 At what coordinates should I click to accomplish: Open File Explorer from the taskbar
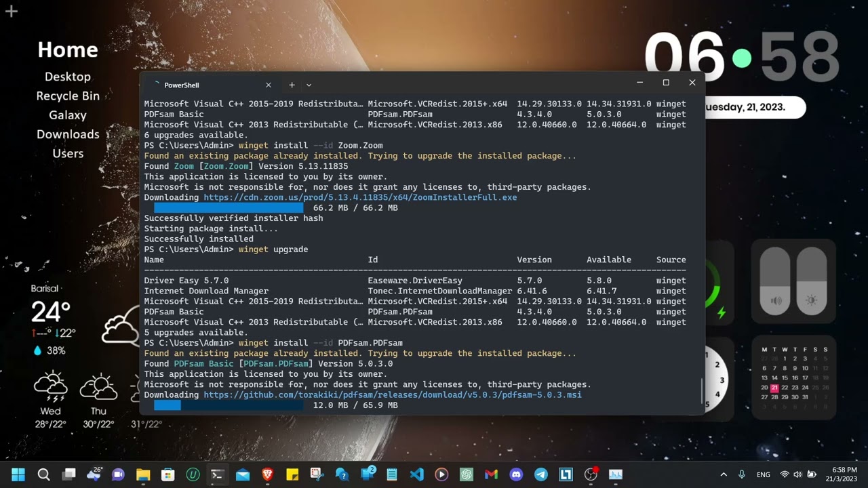click(143, 474)
